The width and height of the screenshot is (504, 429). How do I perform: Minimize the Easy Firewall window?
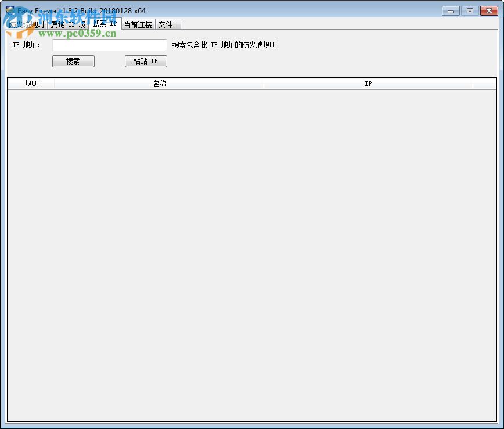[450, 10]
